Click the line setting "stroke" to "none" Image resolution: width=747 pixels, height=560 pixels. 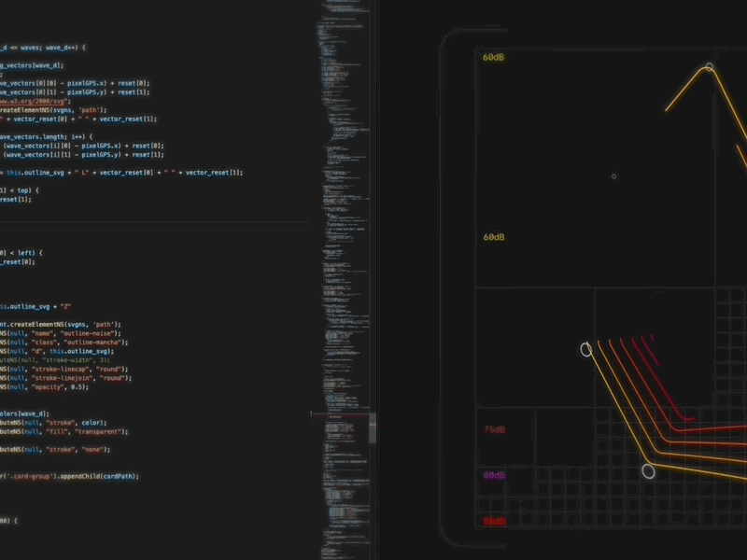pos(55,450)
